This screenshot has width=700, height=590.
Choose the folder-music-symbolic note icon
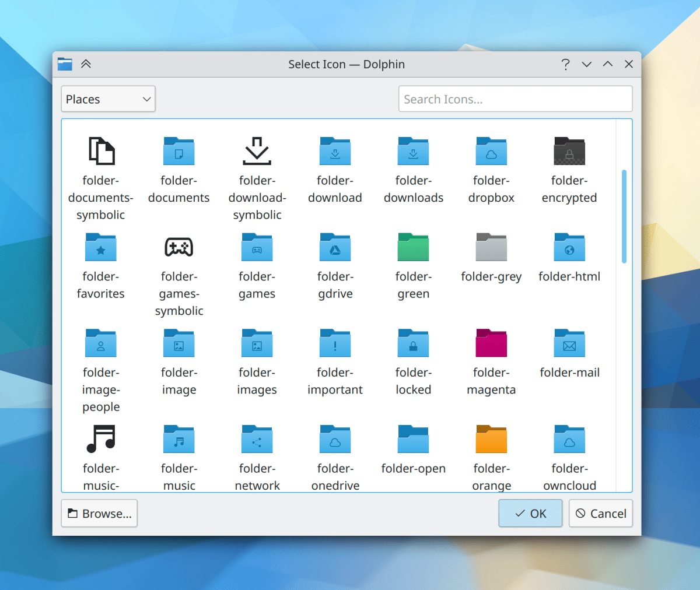click(x=100, y=438)
